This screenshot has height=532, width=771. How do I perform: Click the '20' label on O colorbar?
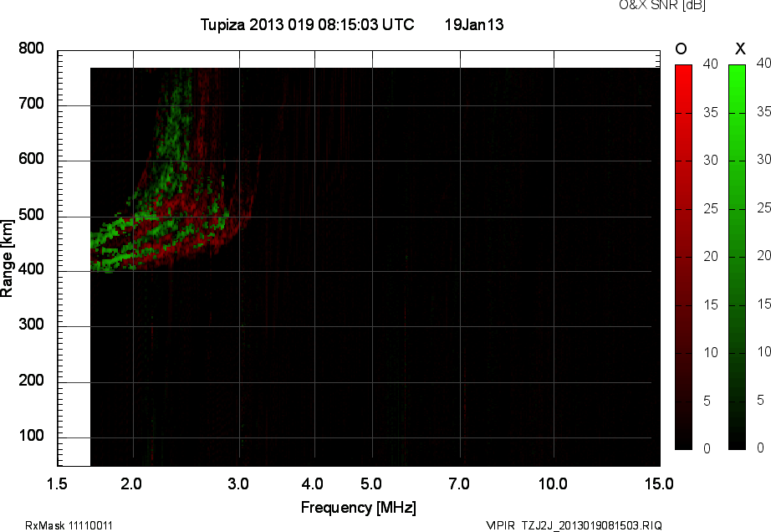click(x=711, y=256)
